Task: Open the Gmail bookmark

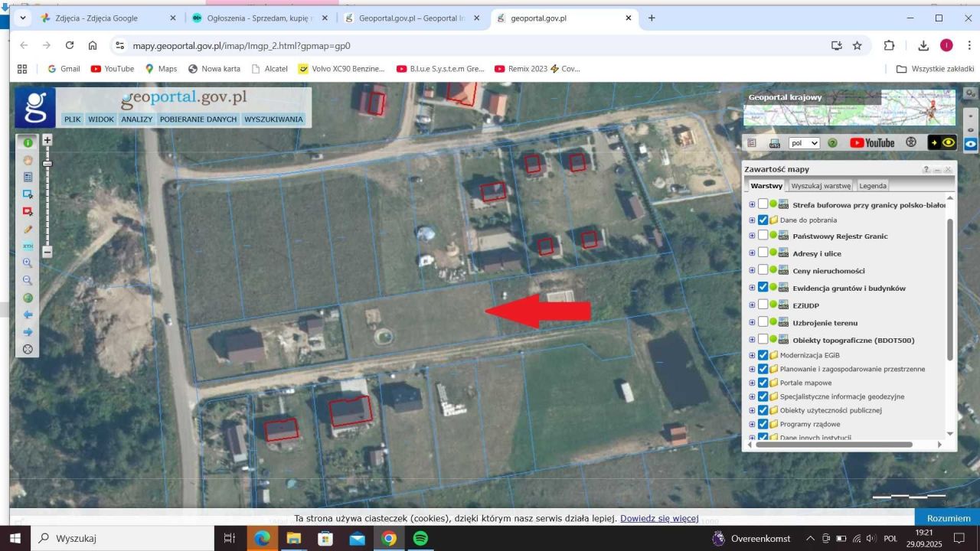Action: point(64,69)
